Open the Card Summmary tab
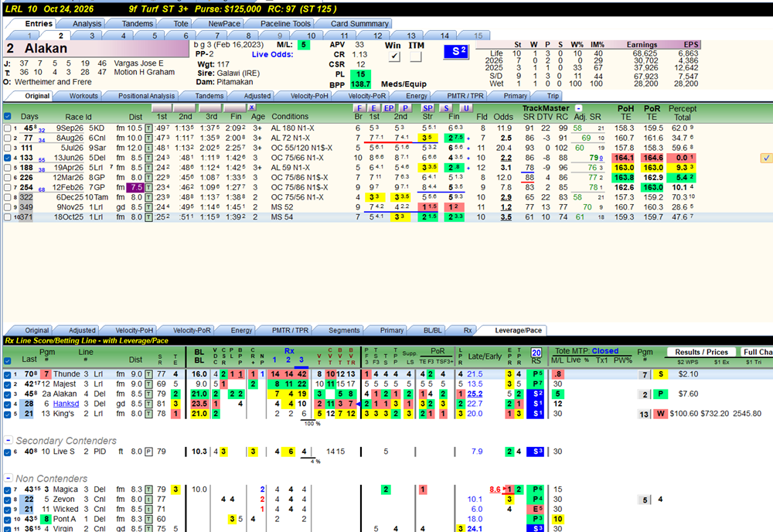773x532 pixels. 359,24
